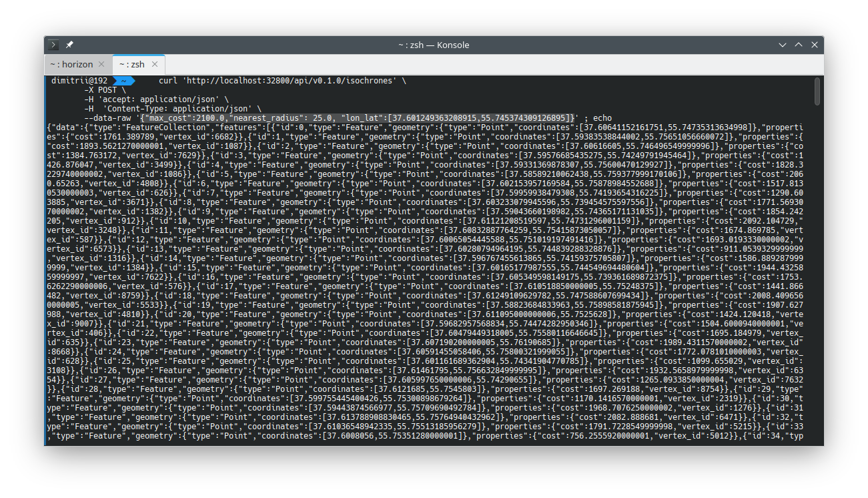Click the highlighted "max_cost":2100.0 payload

[x=358, y=117]
